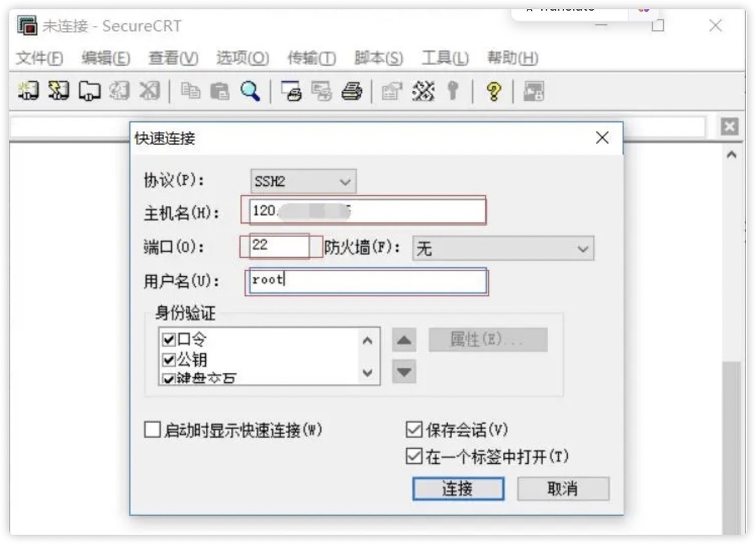The width and height of the screenshot is (756, 544).
Task: Open the 选项(O) menu
Action: click(243, 58)
